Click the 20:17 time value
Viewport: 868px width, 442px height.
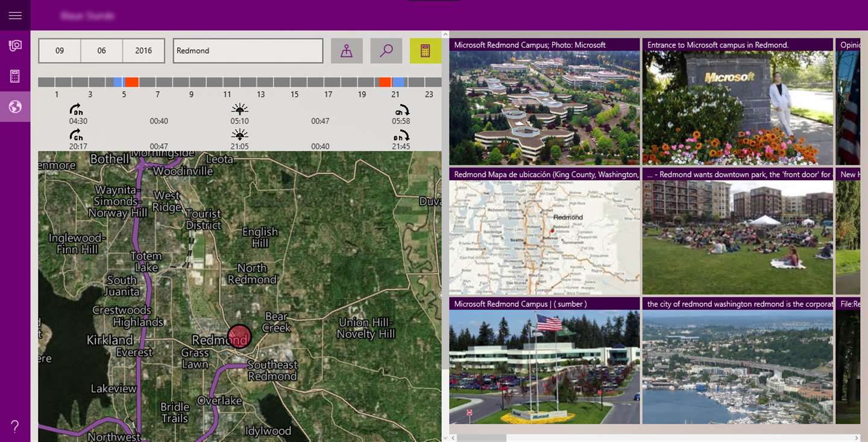[x=78, y=146]
